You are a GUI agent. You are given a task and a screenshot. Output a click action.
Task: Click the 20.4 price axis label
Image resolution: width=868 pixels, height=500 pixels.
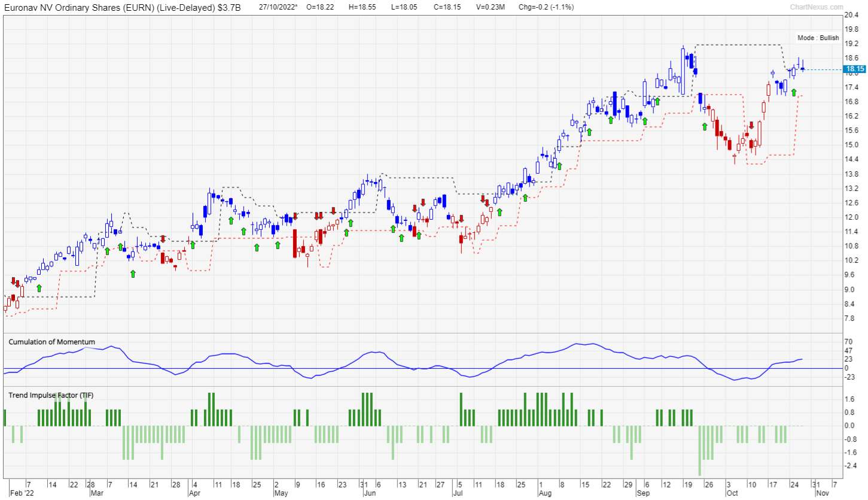(851, 14)
